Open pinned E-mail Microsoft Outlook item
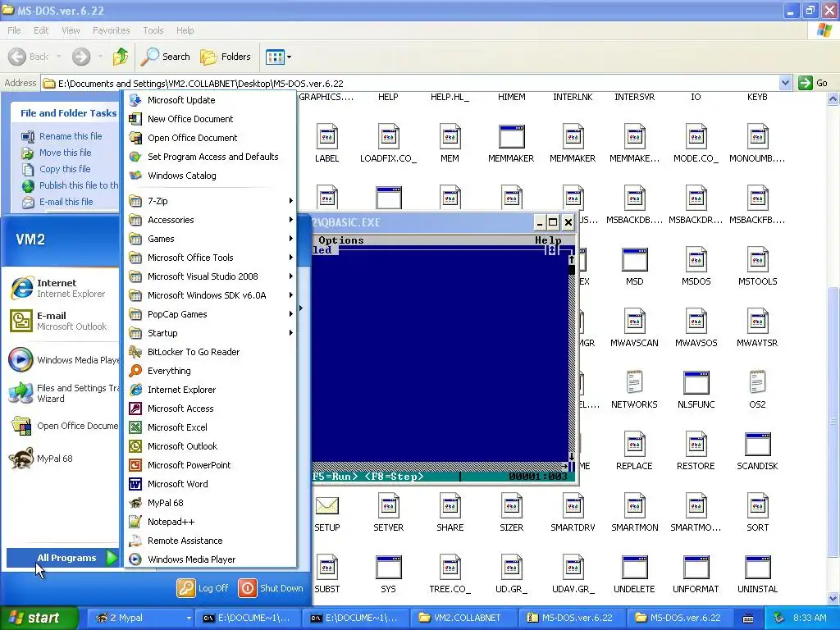Image resolution: width=840 pixels, height=630 pixels. pos(59,321)
